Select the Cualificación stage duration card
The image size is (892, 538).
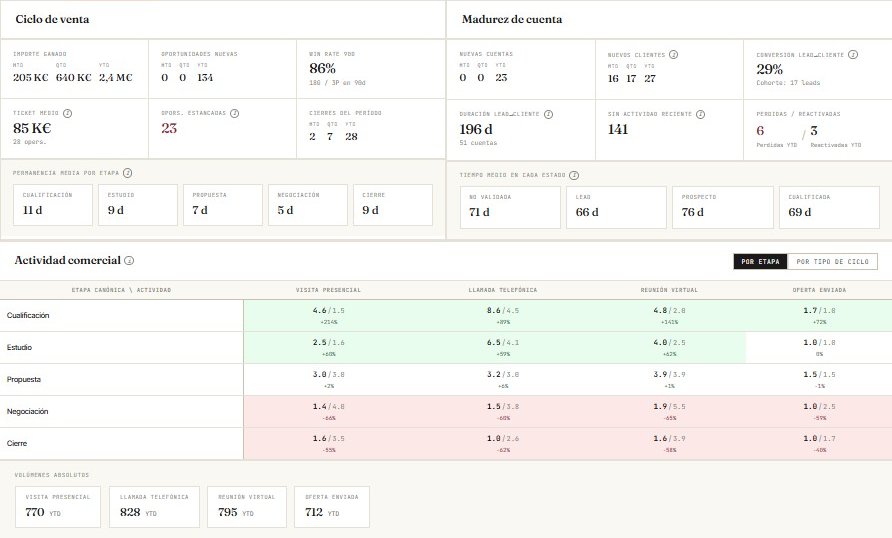coord(53,205)
